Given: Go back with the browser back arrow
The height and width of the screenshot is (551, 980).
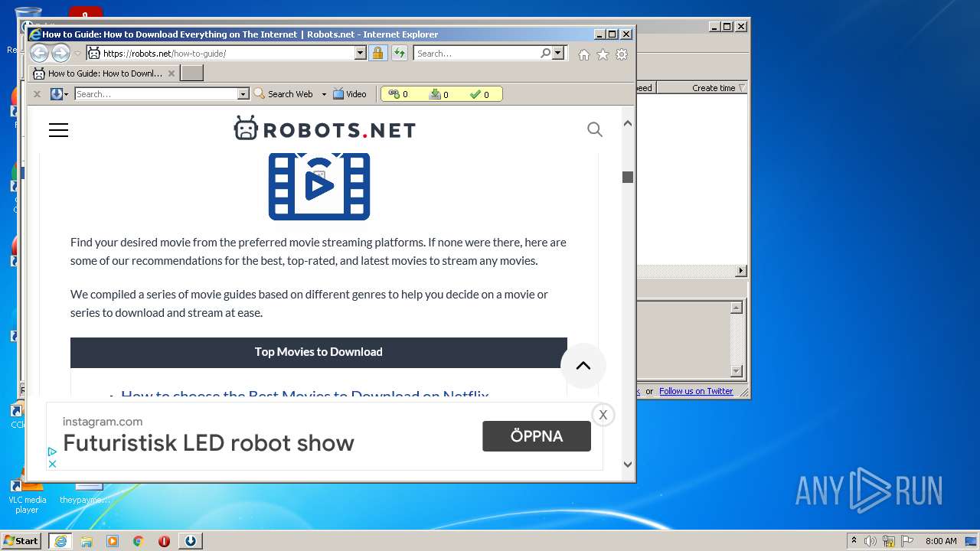Looking at the screenshot, I should coord(39,53).
